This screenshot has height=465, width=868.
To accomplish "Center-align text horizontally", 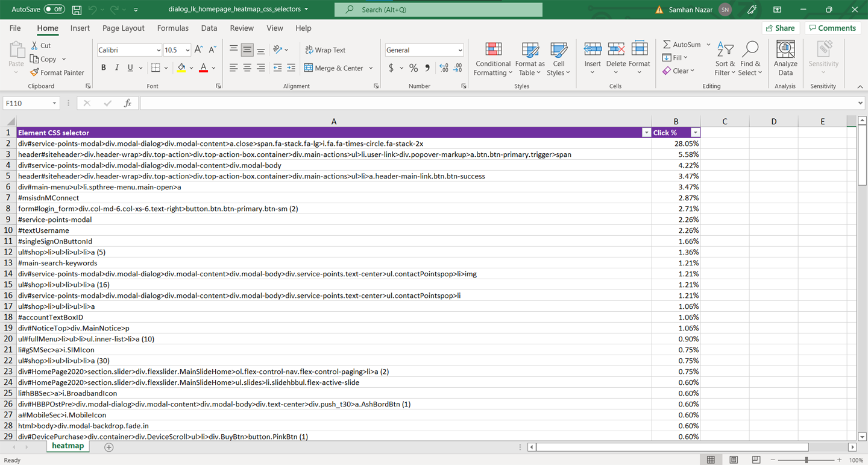I will (247, 68).
